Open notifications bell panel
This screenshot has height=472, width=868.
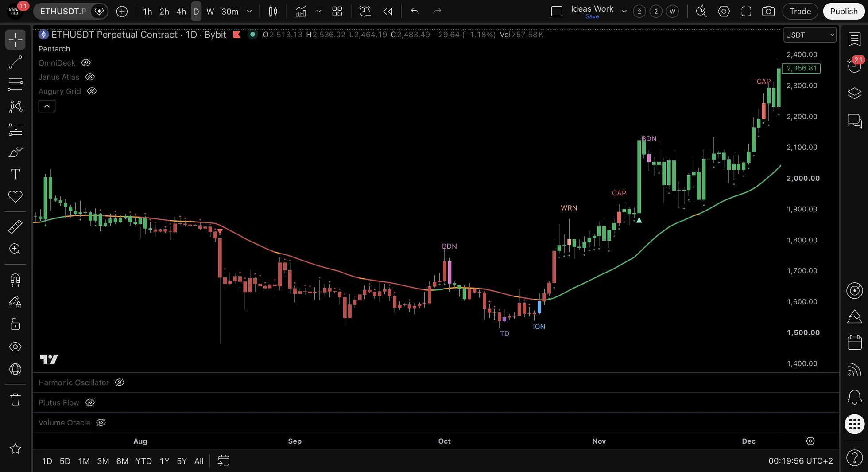point(854,397)
